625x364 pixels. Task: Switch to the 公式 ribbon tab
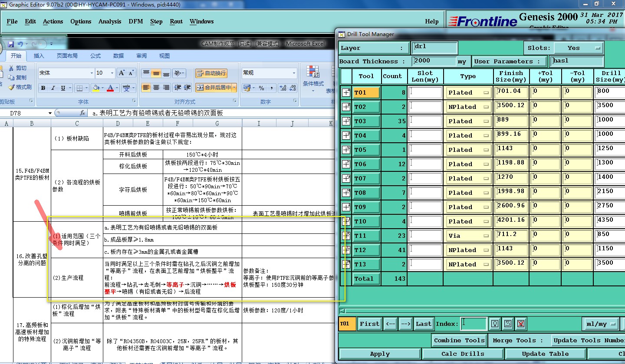pyautogui.click(x=95, y=56)
